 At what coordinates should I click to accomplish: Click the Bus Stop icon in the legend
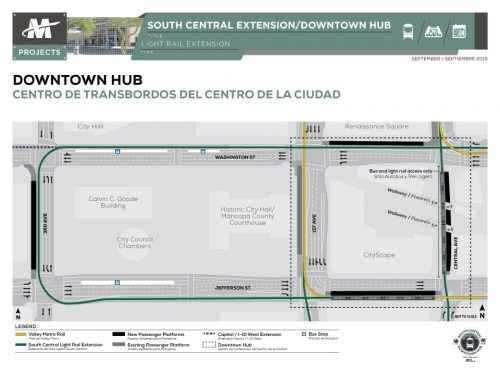(304, 334)
